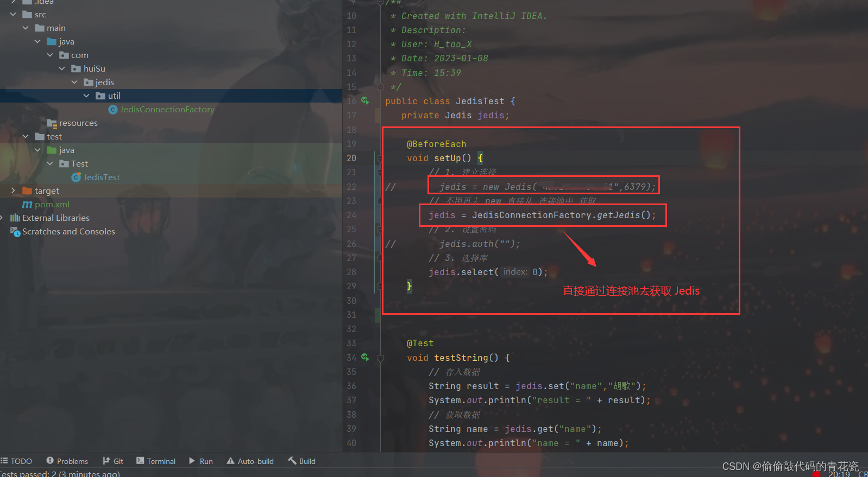Open the Build tool window
The height and width of the screenshot is (477, 868).
point(301,461)
